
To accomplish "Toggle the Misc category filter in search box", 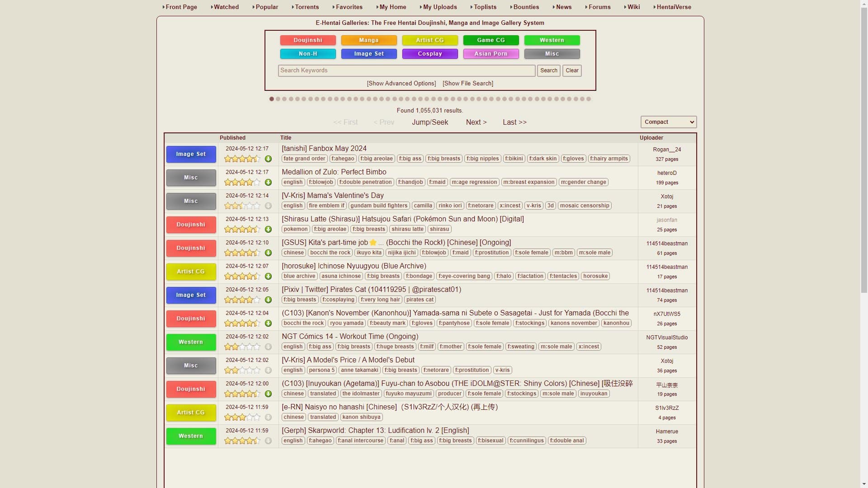I will click(x=552, y=54).
